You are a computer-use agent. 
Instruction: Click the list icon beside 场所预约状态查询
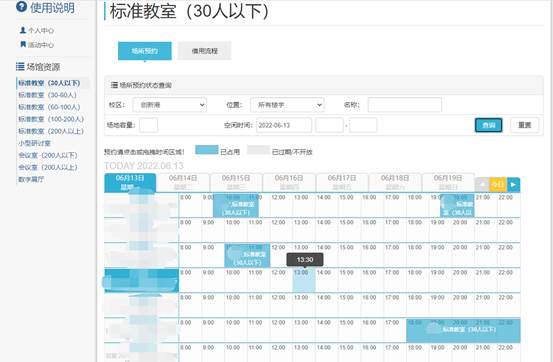pos(114,85)
